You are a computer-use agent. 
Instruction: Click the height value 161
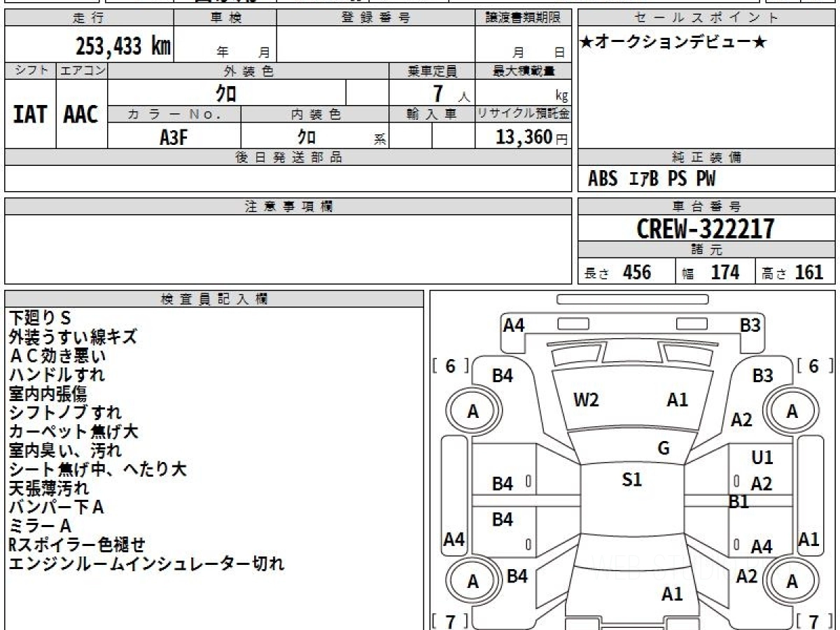coord(809,272)
